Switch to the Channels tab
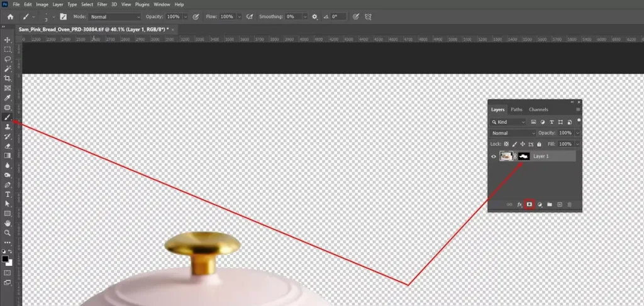 [x=538, y=109]
